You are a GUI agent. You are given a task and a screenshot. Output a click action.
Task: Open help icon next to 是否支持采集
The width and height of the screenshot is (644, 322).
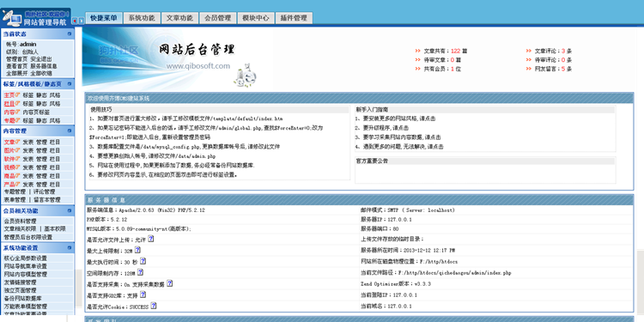pyautogui.click(x=170, y=283)
